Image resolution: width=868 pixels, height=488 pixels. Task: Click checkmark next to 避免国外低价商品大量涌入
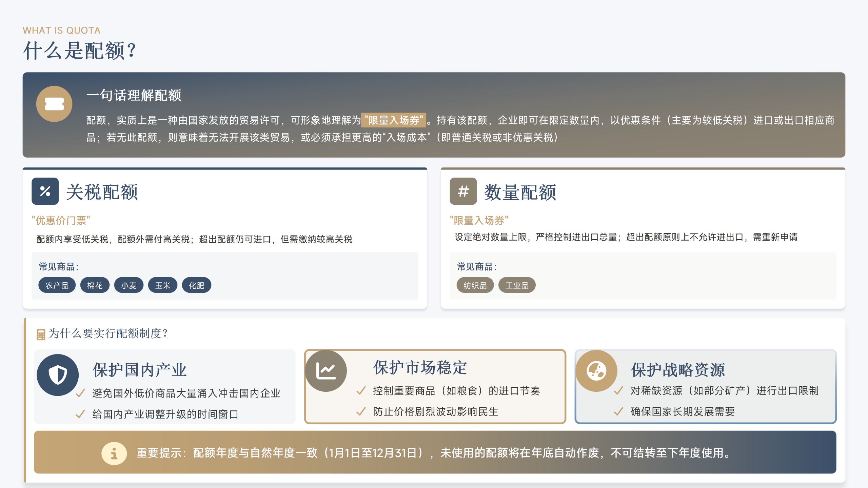tap(80, 393)
